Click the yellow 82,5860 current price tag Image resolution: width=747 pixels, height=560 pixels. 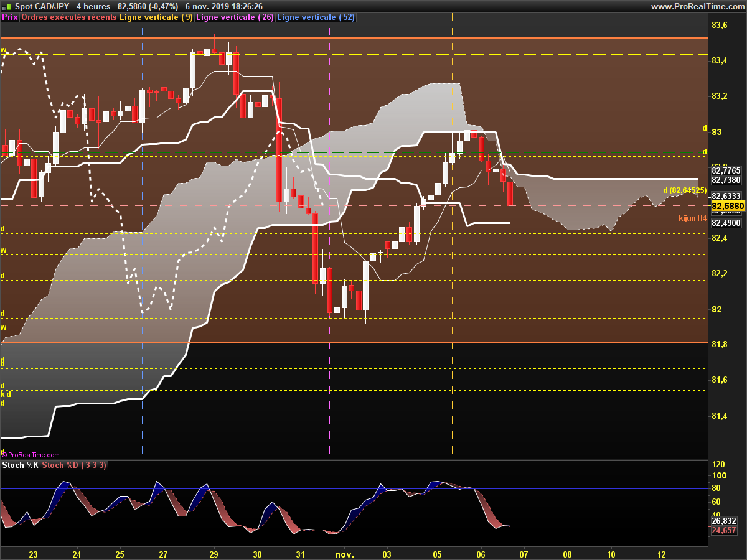[x=728, y=206]
